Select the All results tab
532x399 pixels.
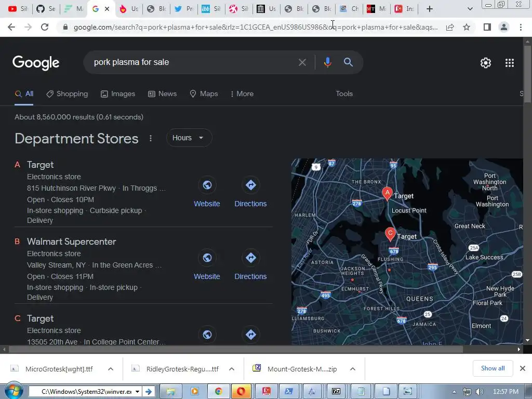point(24,94)
